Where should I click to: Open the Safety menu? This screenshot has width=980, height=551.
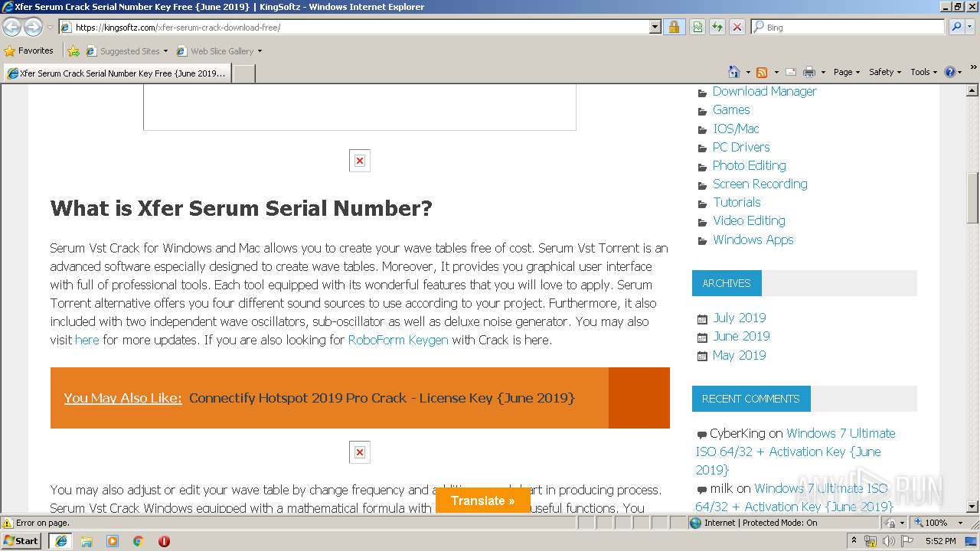885,72
